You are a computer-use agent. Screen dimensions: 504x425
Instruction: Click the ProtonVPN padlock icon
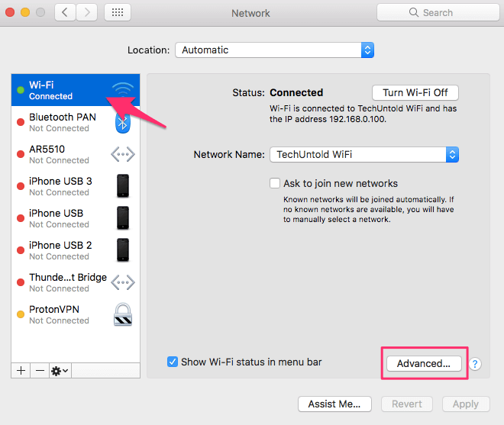point(123,314)
